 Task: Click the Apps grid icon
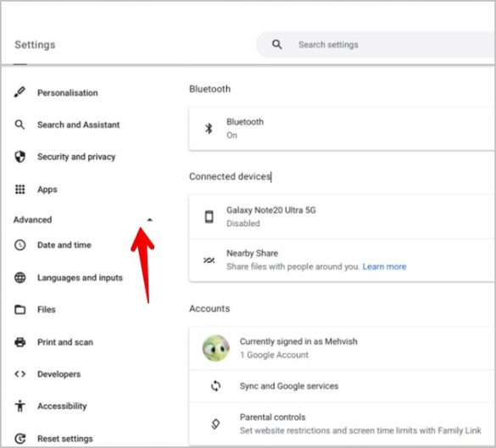click(20, 189)
